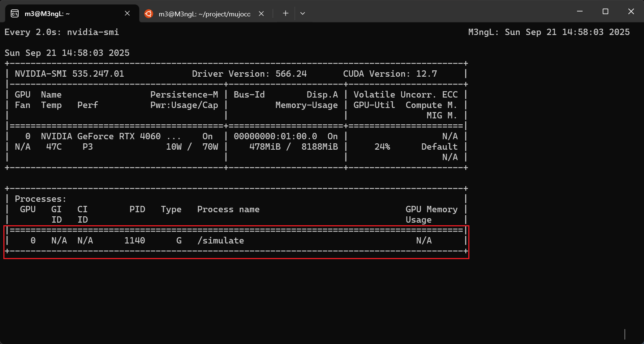Click PID 1140 in the processes table
Viewport: 644px width, 344px height.
[x=134, y=241]
